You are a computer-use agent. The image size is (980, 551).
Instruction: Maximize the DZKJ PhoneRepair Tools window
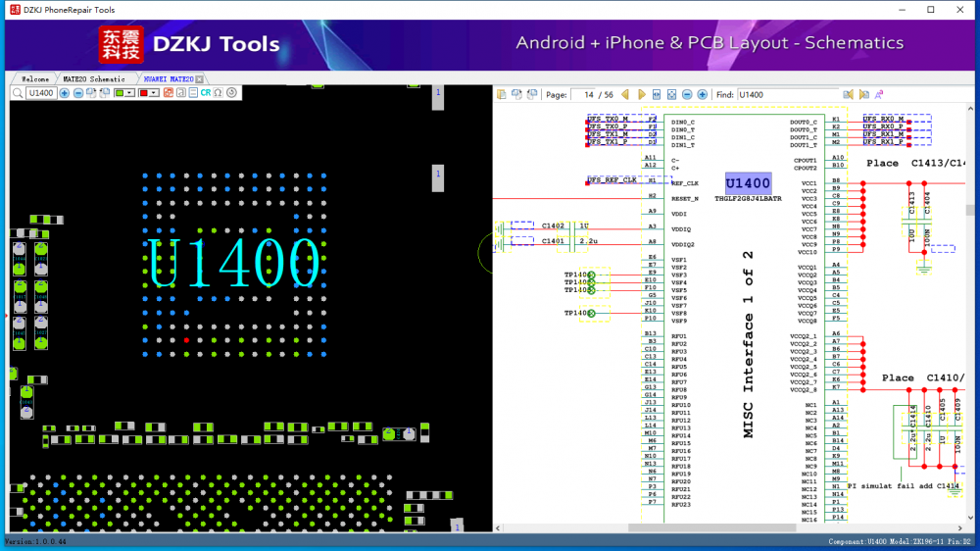931,10
